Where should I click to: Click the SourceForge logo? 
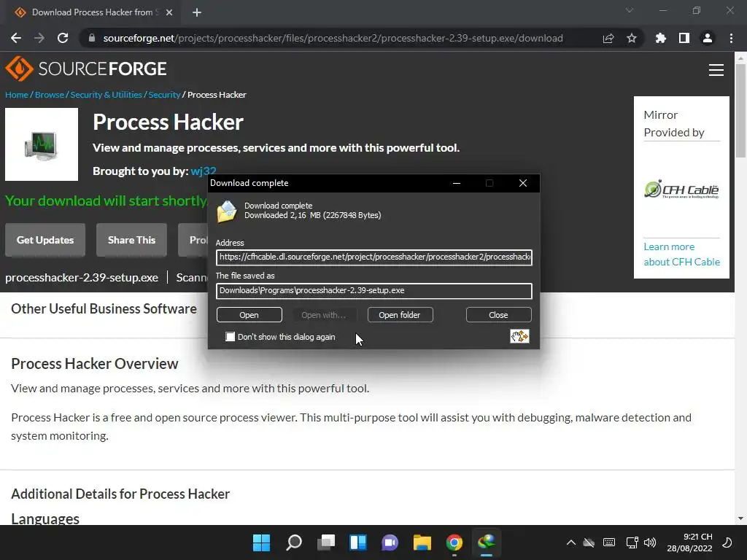point(86,69)
